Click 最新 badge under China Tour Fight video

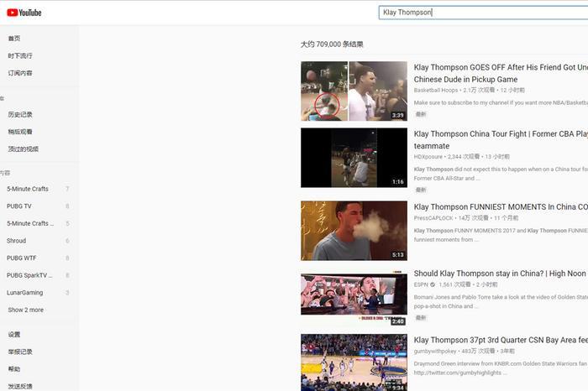(421, 190)
